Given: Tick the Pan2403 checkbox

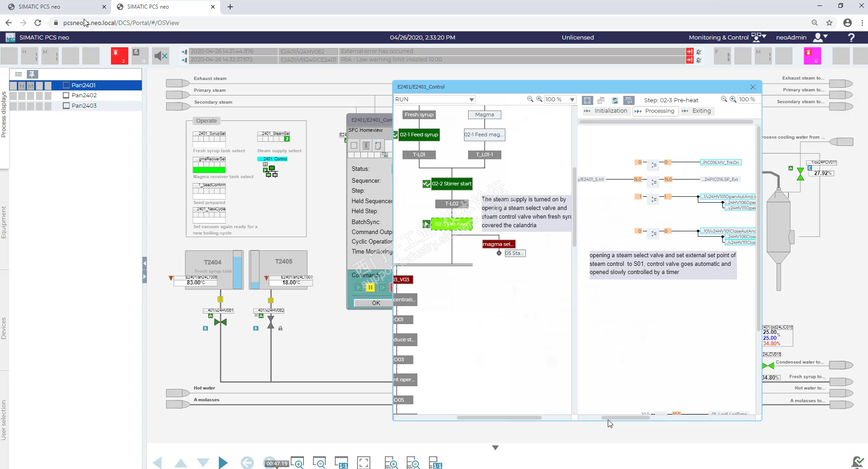Looking at the screenshot, I should (x=66, y=106).
